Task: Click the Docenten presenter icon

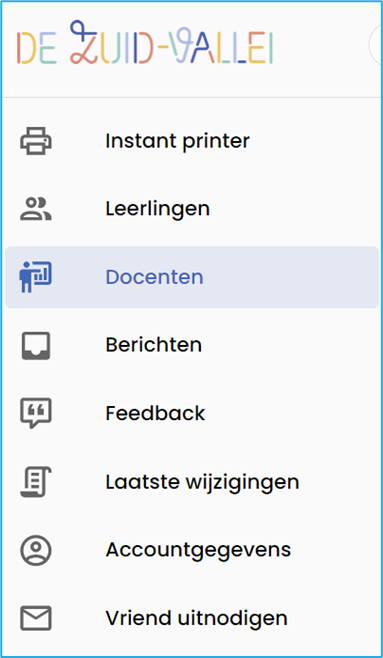Action: (36, 277)
